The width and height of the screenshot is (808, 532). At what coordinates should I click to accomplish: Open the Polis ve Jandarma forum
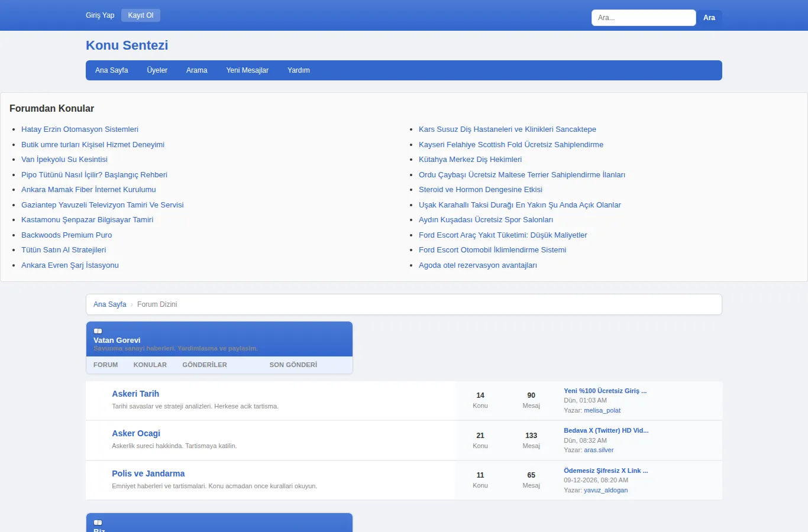148,473
